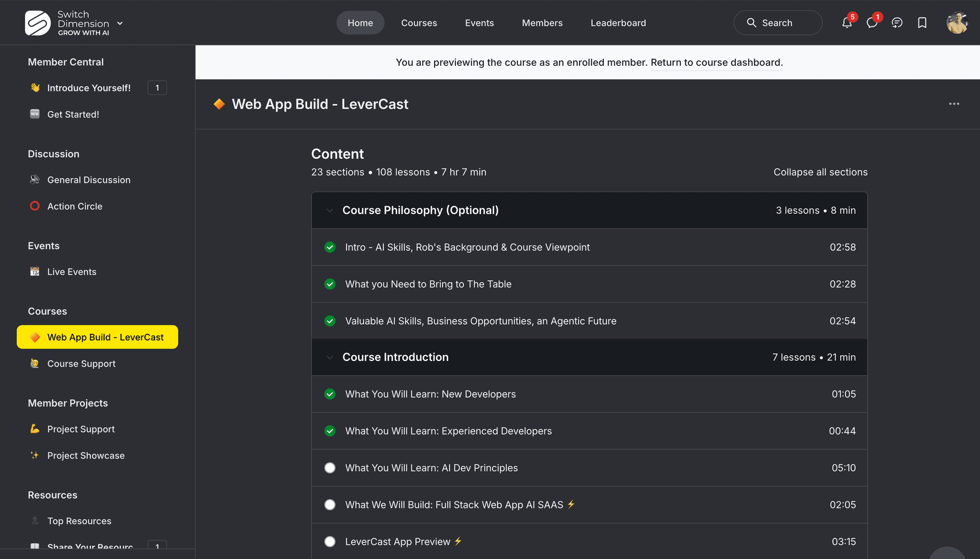Open the activity feed icon beside bookmarks

point(897,22)
